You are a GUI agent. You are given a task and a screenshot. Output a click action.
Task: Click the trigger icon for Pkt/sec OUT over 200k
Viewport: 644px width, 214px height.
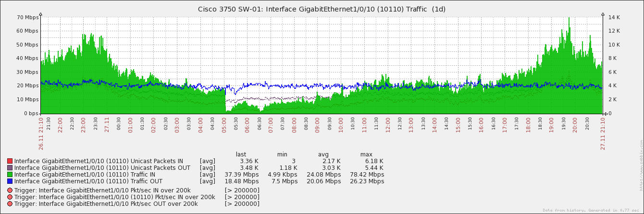point(10,204)
